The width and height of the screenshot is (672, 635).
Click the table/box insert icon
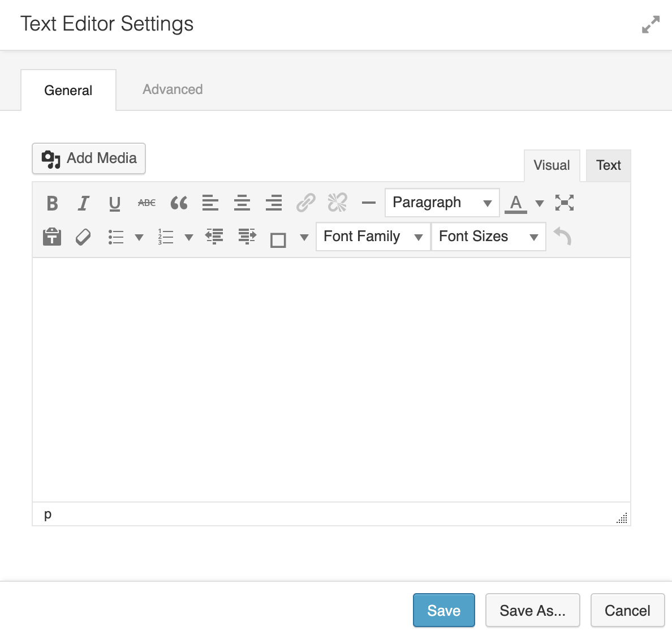(278, 239)
